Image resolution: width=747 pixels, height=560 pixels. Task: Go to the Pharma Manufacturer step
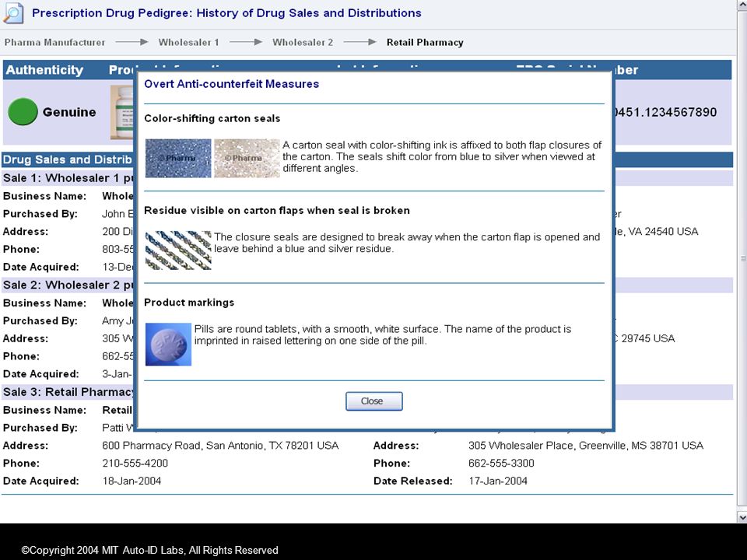[x=54, y=42]
